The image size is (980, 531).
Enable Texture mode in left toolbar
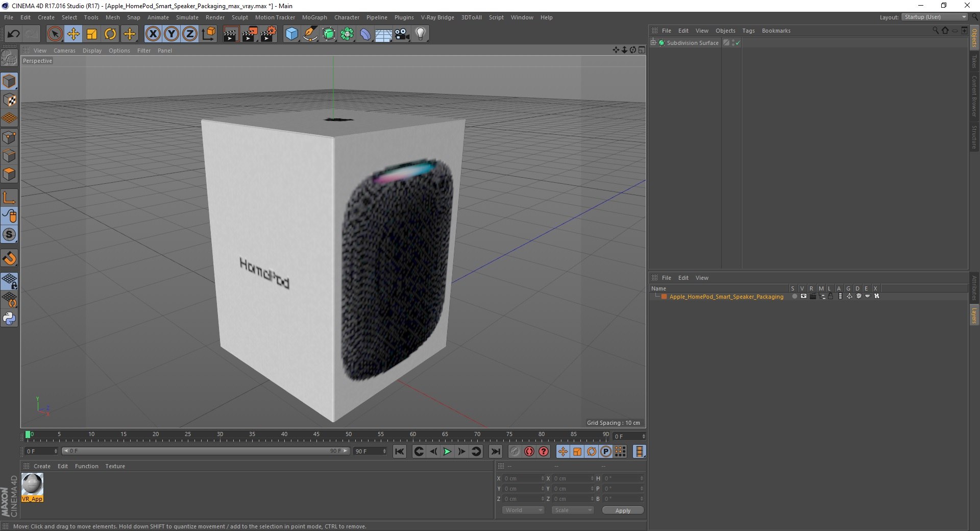(9, 100)
